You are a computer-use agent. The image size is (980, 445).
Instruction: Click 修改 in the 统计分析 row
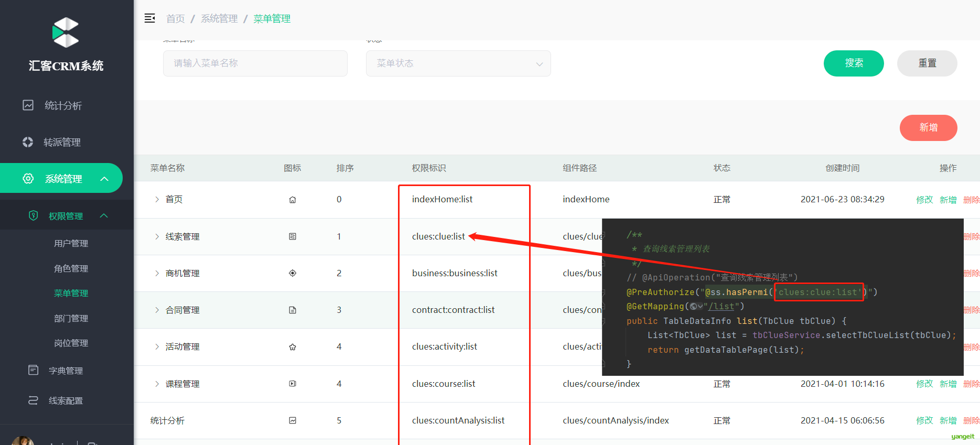coord(924,420)
